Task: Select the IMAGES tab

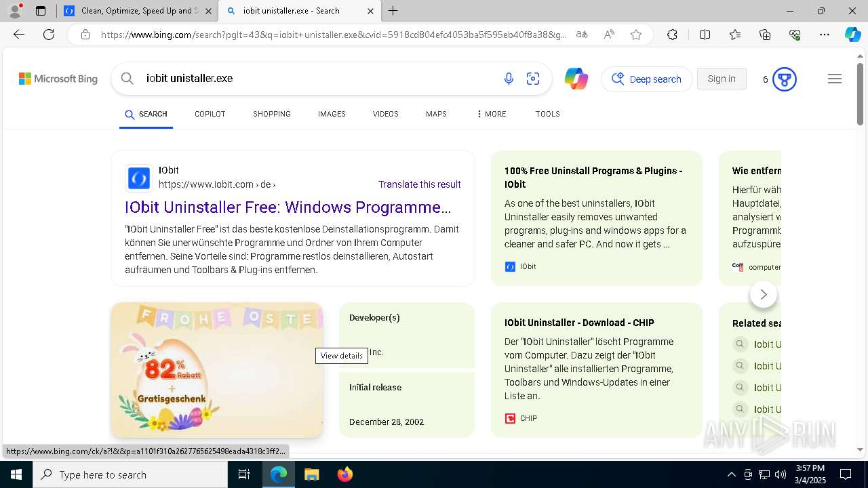Action: click(x=332, y=114)
